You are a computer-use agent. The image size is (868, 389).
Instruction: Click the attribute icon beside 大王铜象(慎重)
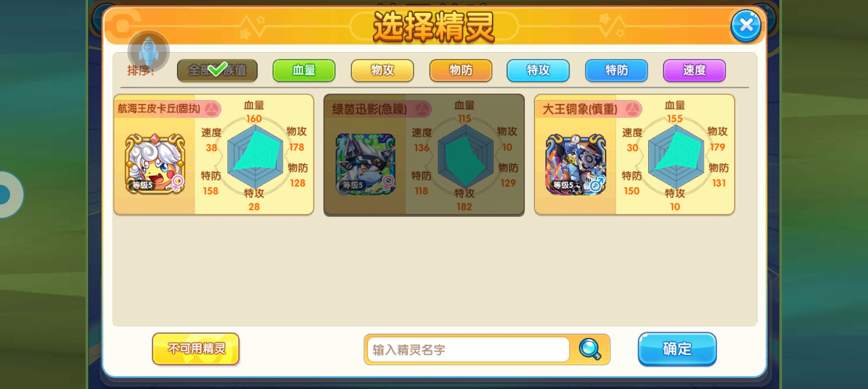pyautogui.click(x=633, y=109)
